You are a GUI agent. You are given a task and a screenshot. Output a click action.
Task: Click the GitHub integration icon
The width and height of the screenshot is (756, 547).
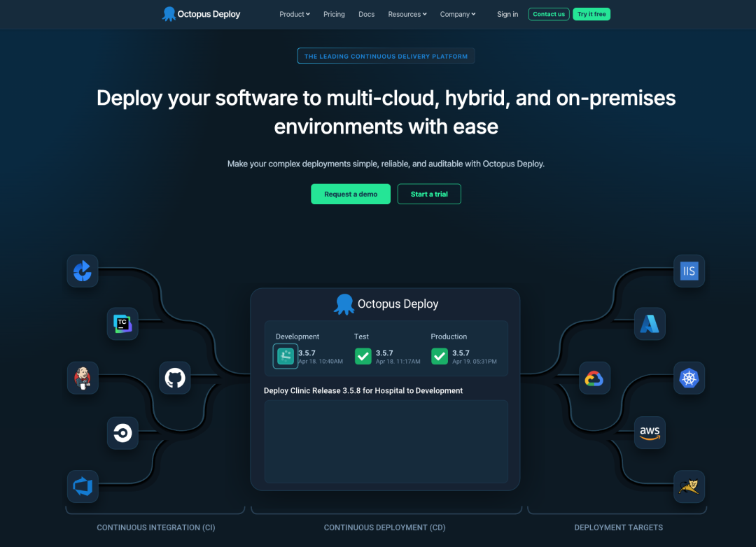[x=175, y=378]
